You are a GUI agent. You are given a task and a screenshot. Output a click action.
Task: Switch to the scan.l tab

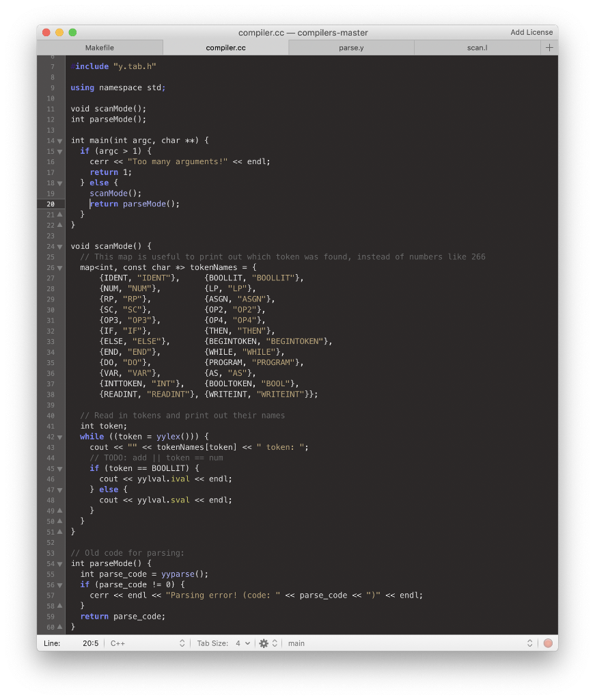tap(478, 48)
